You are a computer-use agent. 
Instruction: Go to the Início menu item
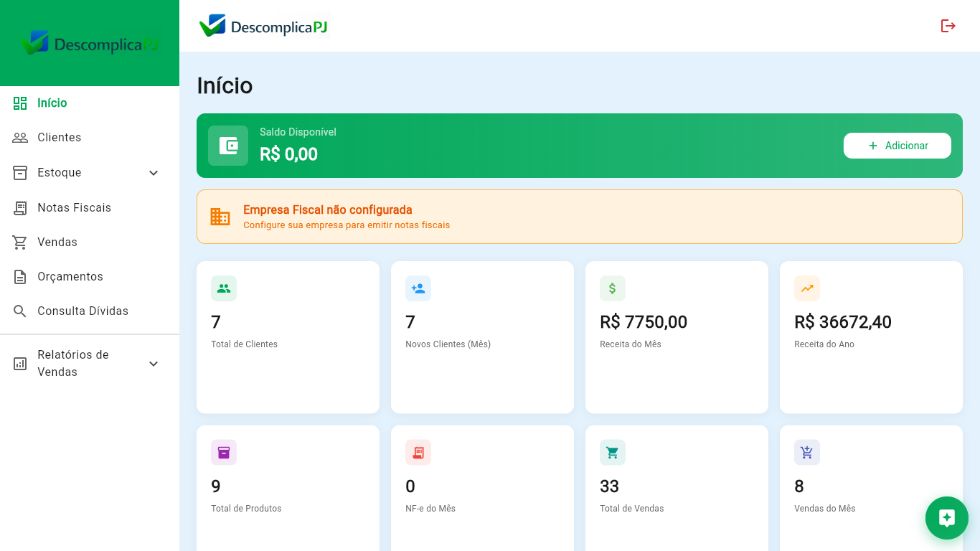point(90,103)
